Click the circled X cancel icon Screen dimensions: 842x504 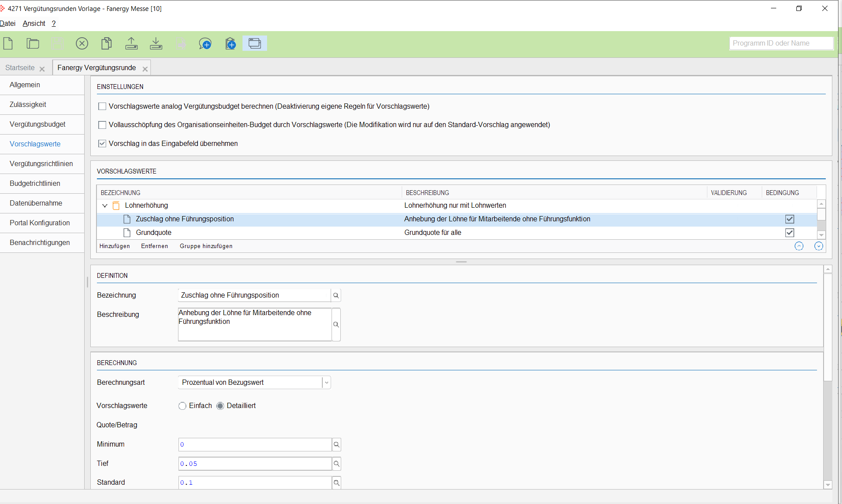82,43
